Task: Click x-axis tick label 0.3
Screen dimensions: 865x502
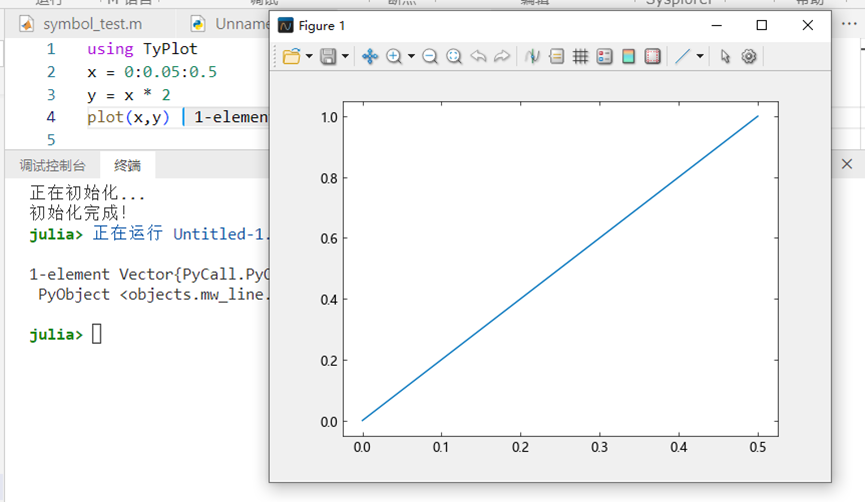Action: (x=600, y=447)
